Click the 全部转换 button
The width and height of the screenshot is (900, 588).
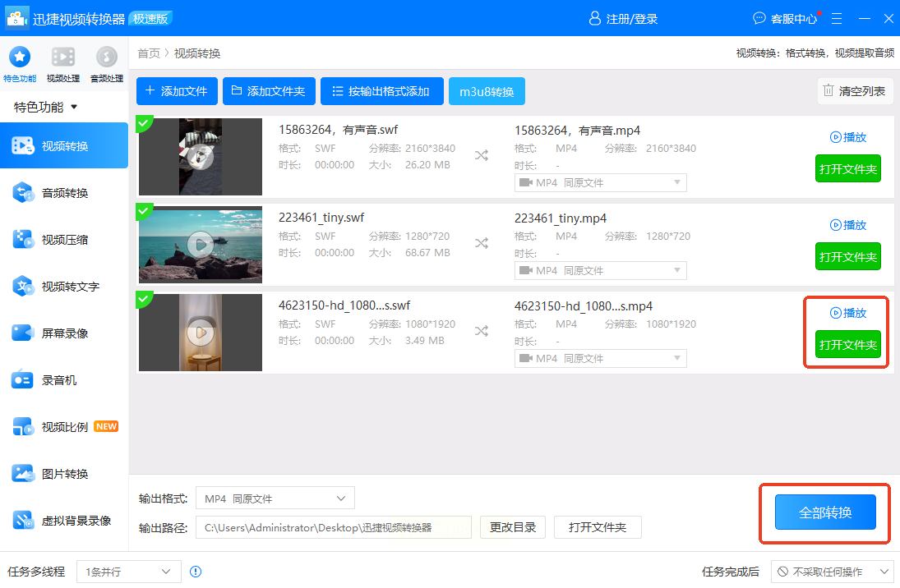825,512
